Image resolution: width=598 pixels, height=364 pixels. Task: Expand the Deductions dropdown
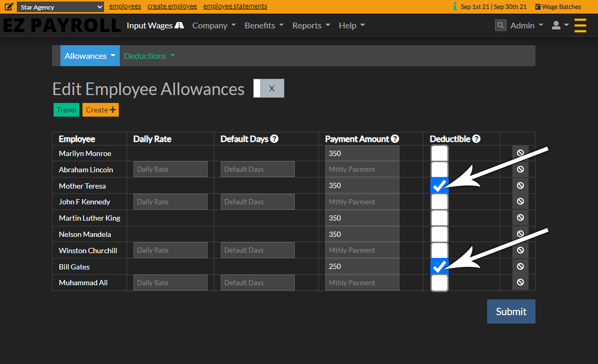click(x=149, y=56)
